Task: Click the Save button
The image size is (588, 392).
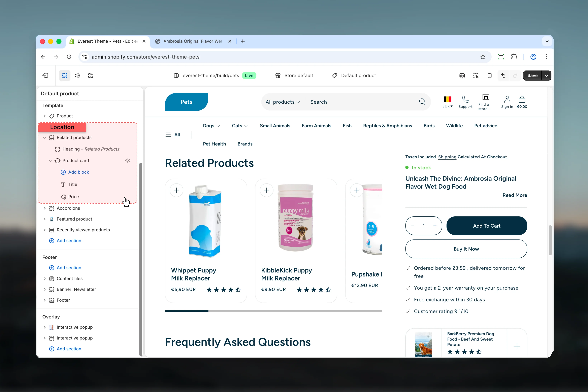Action: tap(532, 75)
